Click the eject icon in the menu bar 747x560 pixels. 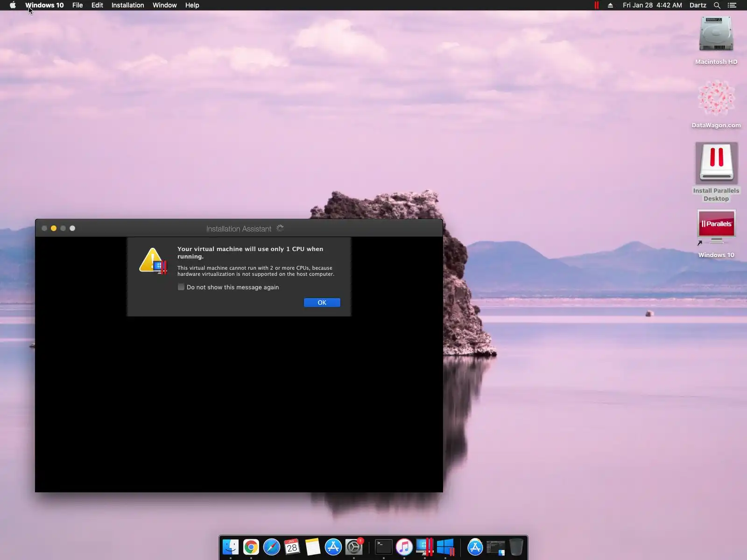click(x=610, y=5)
